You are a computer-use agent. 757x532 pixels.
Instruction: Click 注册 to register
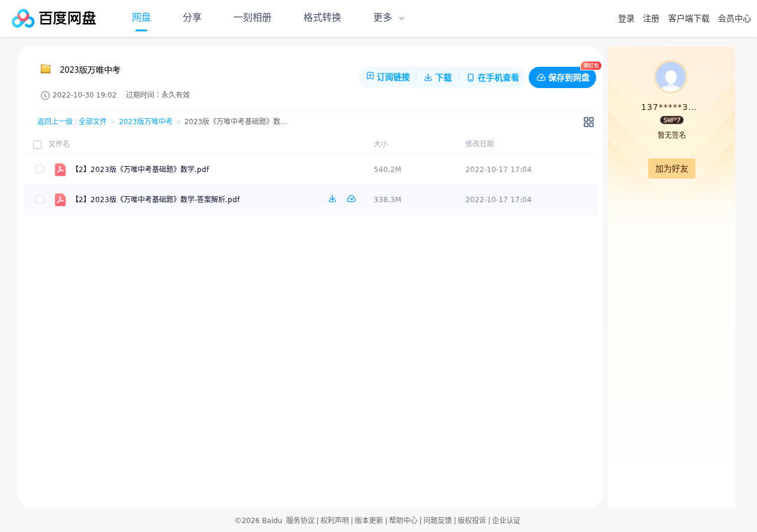(x=651, y=19)
